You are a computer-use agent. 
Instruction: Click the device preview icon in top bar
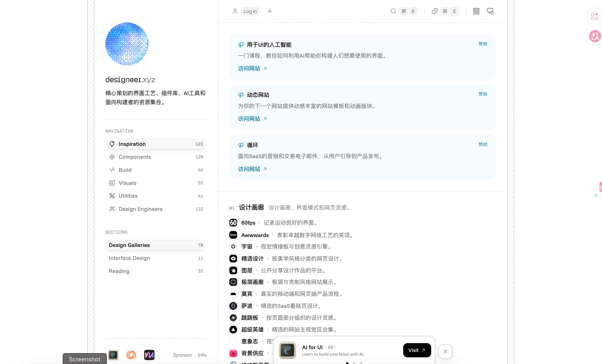pyautogui.click(x=490, y=11)
